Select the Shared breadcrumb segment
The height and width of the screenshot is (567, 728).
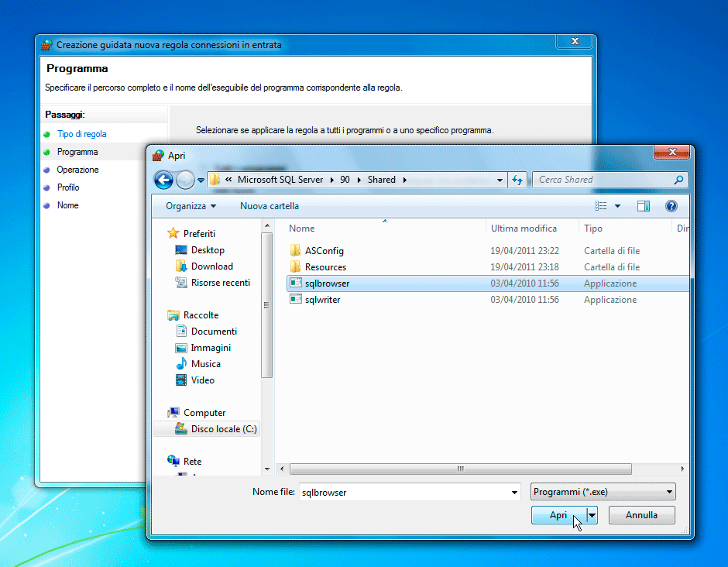382,180
